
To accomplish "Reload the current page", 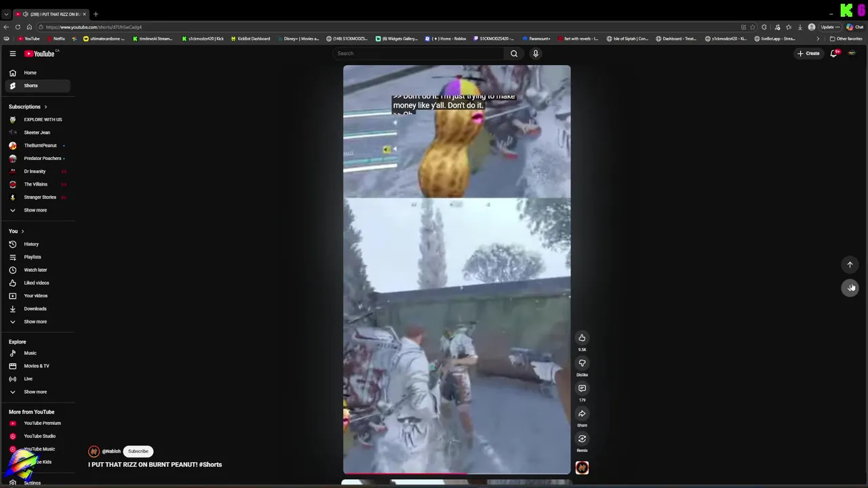I will [18, 27].
